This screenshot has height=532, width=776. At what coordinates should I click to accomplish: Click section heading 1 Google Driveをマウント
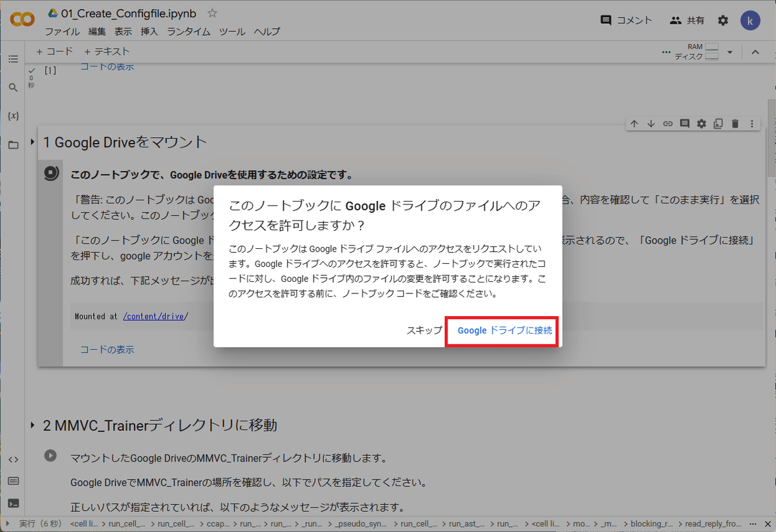pyautogui.click(x=125, y=142)
